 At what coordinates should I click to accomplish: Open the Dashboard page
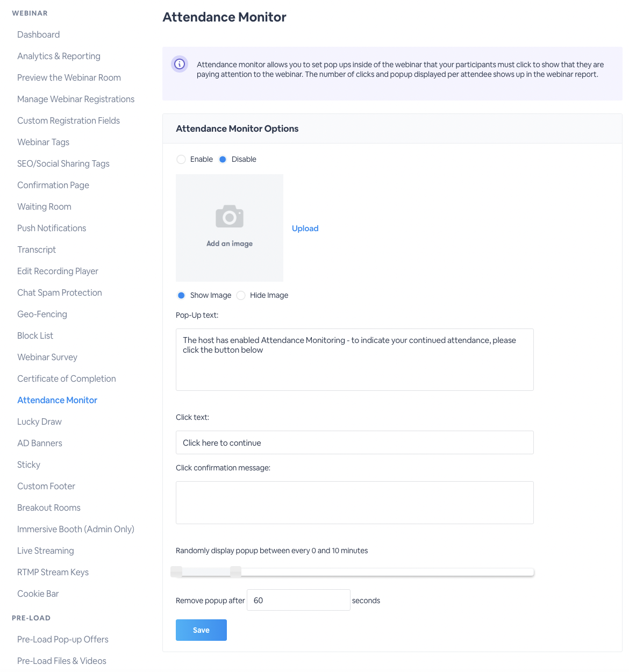(x=38, y=34)
